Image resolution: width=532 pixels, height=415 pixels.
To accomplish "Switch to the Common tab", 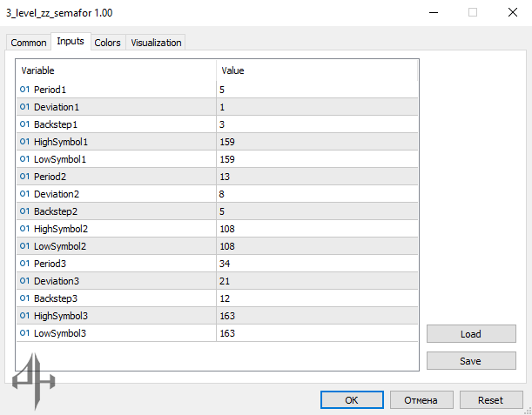I will point(29,43).
